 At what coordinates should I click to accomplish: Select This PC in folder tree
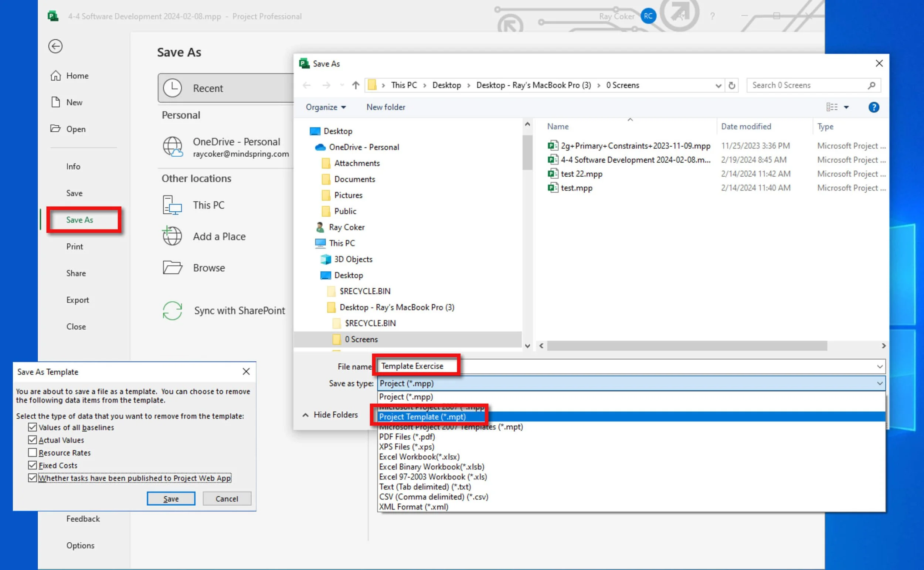[x=335, y=243]
